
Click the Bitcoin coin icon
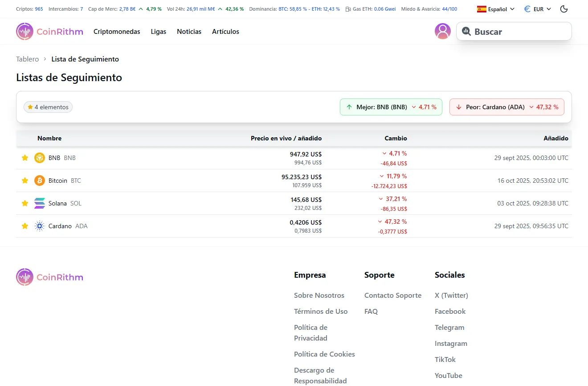coord(39,181)
